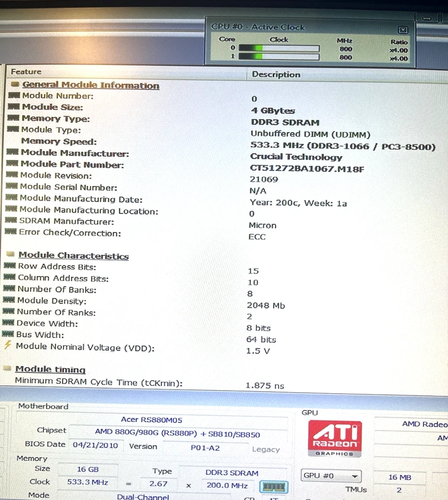Click the ATI Radeon Graphics logo
Screen dimensions: 448x500
pos(334,438)
